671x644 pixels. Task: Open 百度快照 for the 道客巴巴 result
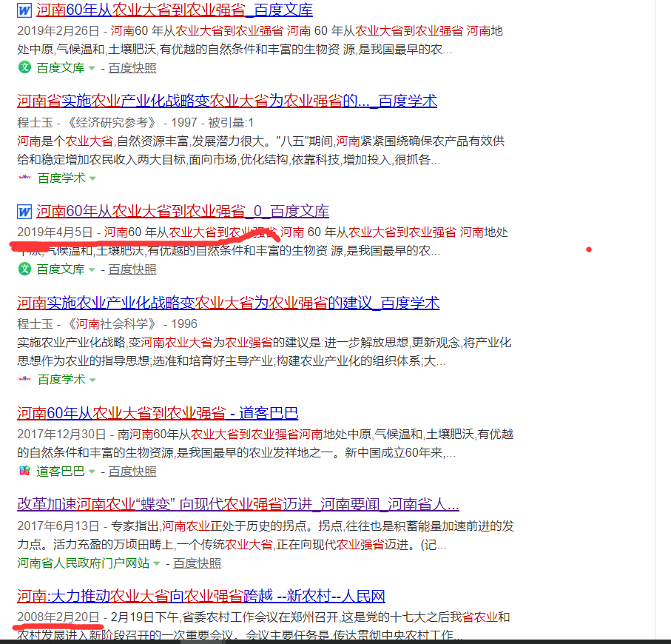(132, 472)
